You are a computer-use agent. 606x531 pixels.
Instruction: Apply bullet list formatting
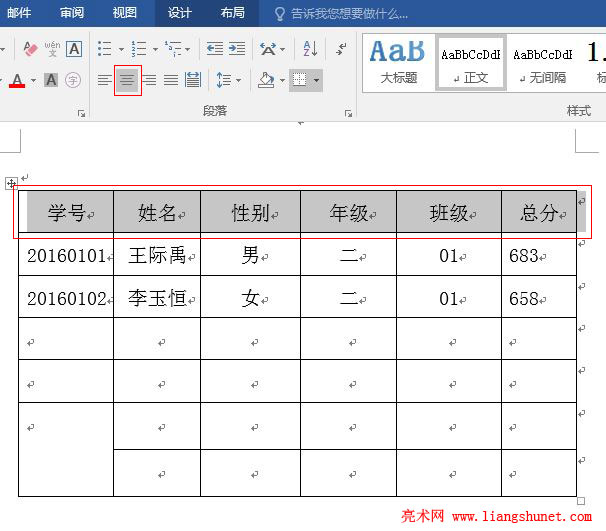click(104, 49)
